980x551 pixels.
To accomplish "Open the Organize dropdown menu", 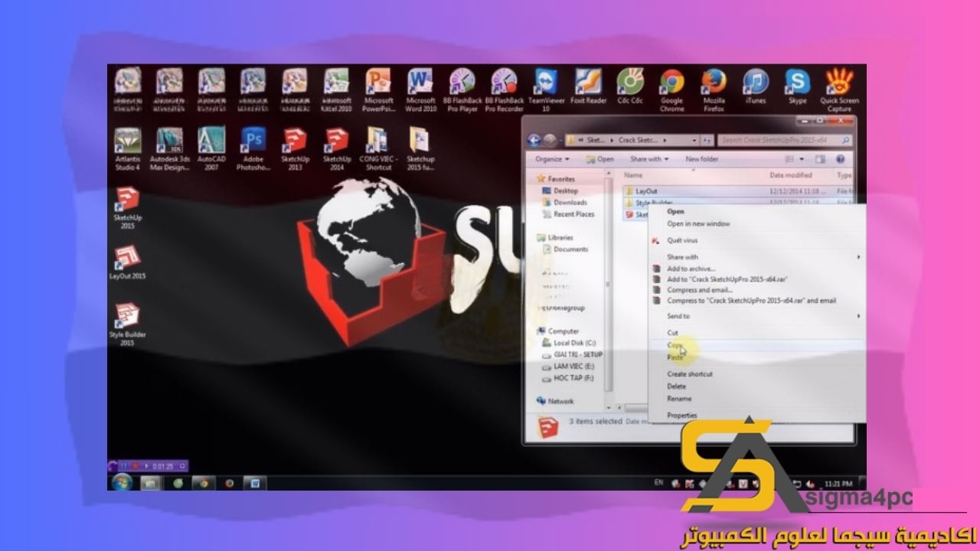I will pos(552,159).
